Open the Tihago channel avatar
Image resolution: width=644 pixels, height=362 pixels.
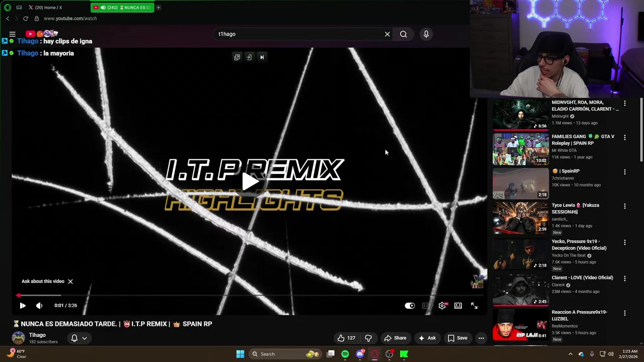click(19, 338)
